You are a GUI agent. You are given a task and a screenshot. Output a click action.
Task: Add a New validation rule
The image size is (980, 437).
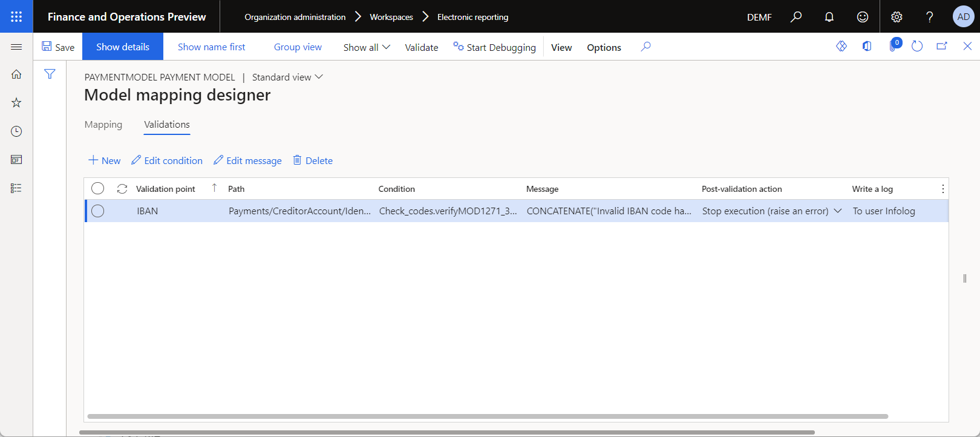coord(105,160)
